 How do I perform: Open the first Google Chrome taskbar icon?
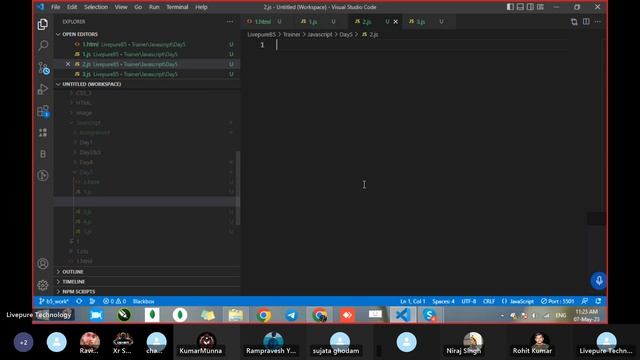point(264,315)
